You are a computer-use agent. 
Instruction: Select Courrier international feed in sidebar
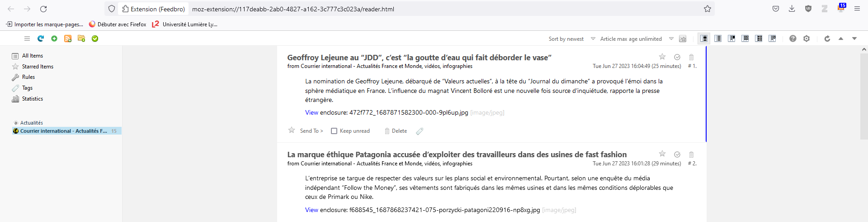[67, 131]
